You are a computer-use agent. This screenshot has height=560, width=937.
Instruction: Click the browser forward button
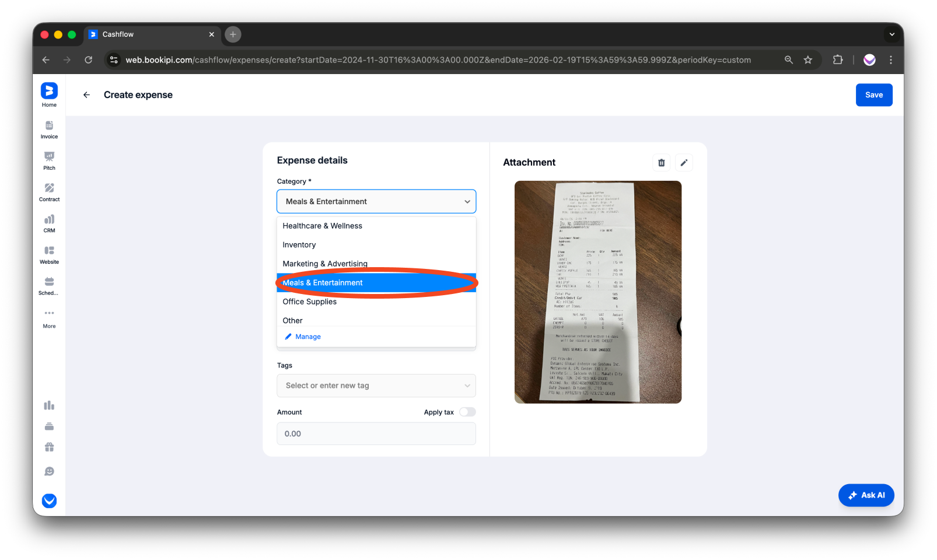point(67,60)
